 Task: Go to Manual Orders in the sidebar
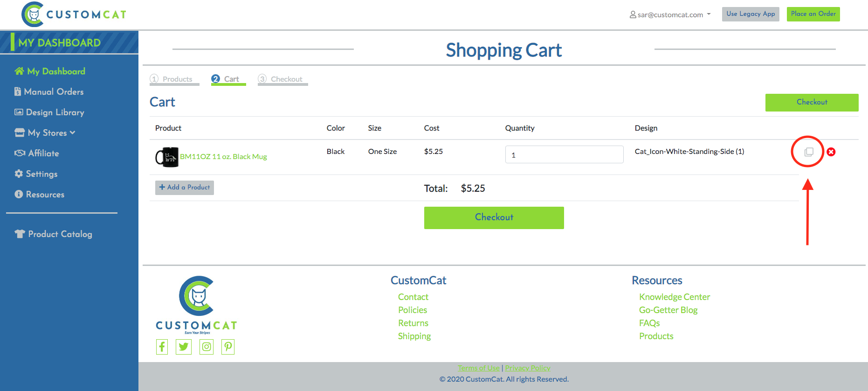pyautogui.click(x=49, y=92)
